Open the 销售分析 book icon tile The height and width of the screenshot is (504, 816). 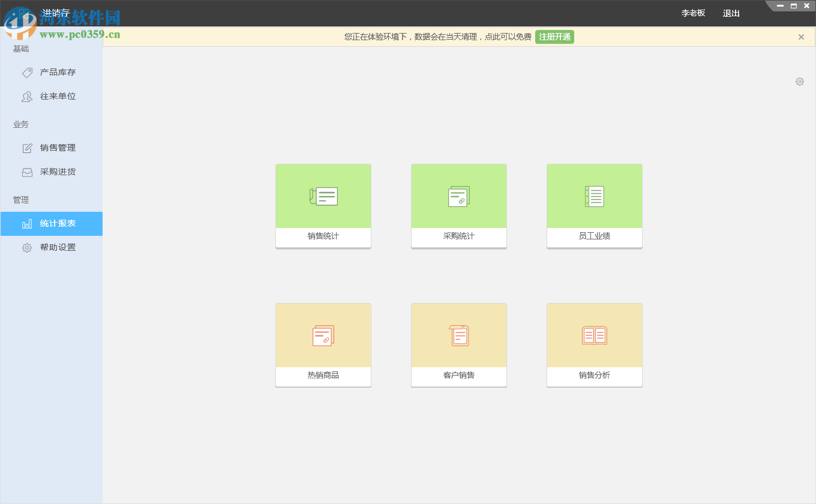[595, 335]
